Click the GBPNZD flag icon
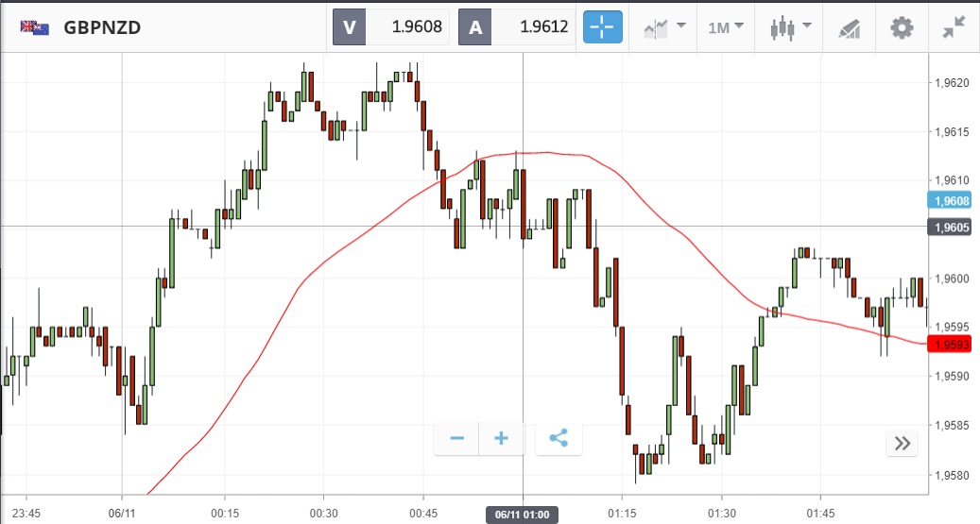This screenshot has width=980, height=524. coord(35,27)
